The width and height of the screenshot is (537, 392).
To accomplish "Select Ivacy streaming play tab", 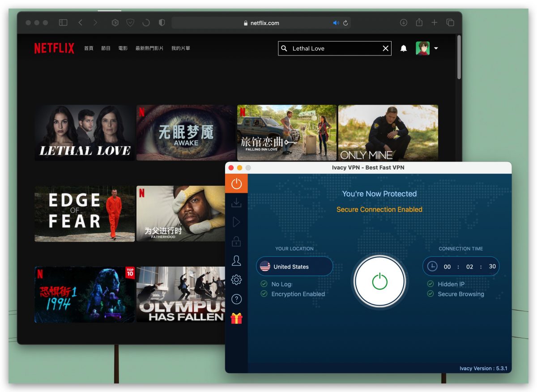I will tap(236, 222).
